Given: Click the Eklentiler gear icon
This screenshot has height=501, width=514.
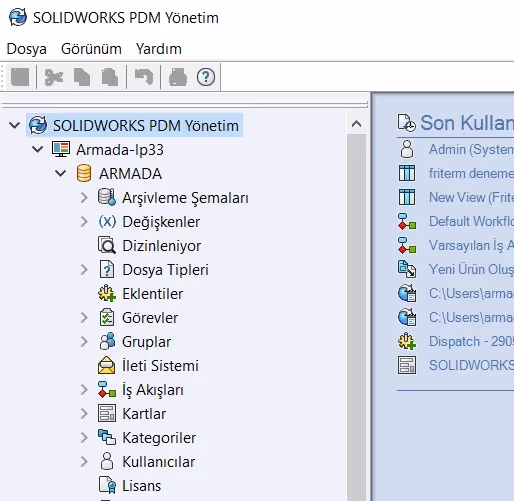Looking at the screenshot, I should tap(107, 294).
